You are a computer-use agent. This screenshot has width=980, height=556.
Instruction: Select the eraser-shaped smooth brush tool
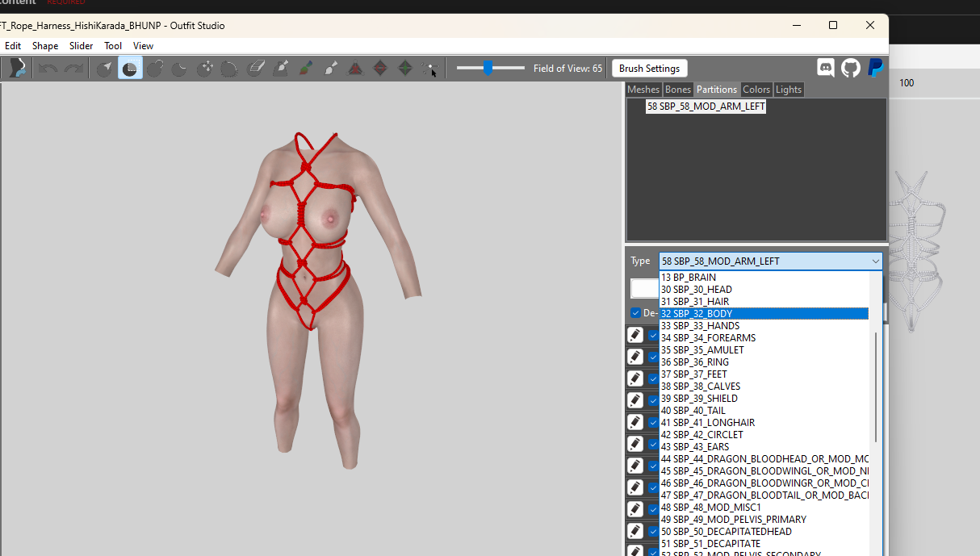255,69
